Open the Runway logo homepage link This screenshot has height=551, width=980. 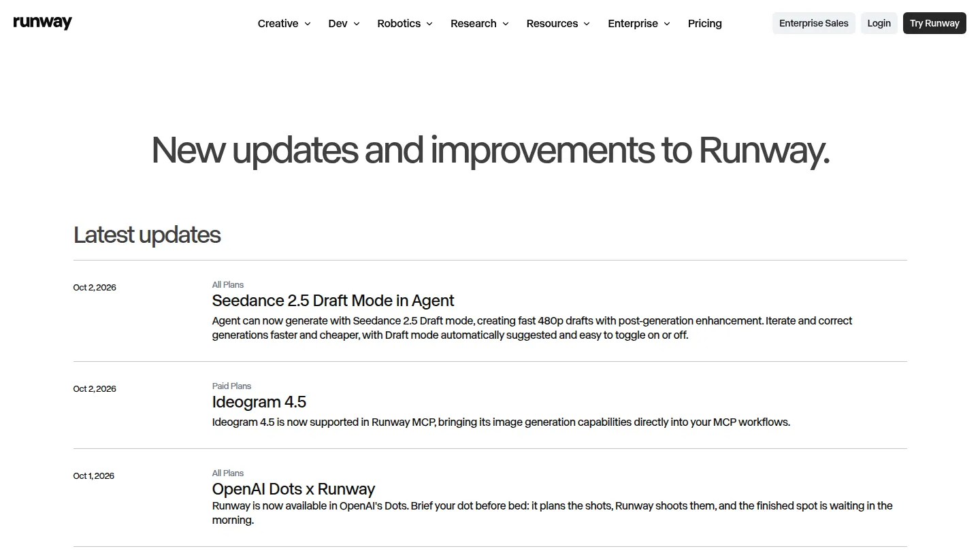pyautogui.click(x=42, y=22)
